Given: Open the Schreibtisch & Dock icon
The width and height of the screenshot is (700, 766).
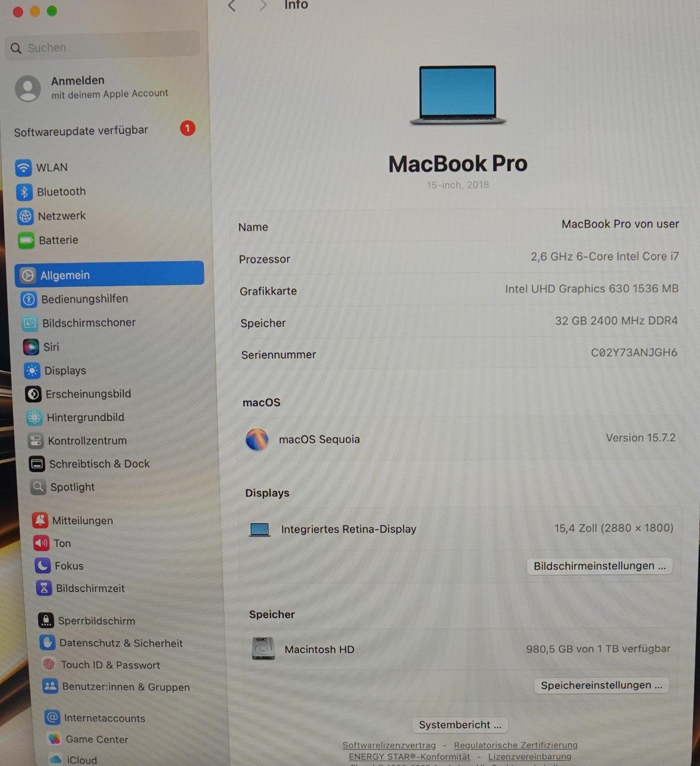Looking at the screenshot, I should [x=37, y=463].
